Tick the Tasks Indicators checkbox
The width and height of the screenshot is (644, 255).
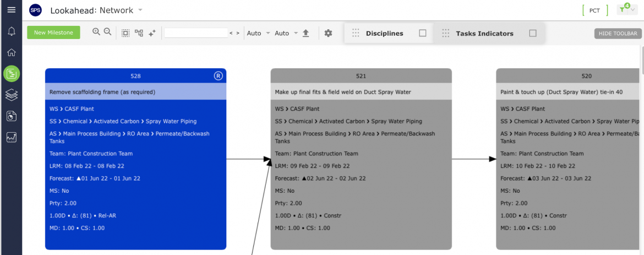point(533,33)
